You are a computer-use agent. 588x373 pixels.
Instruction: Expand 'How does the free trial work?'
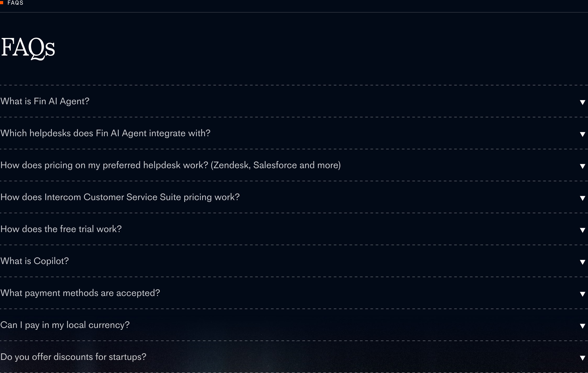pos(61,229)
